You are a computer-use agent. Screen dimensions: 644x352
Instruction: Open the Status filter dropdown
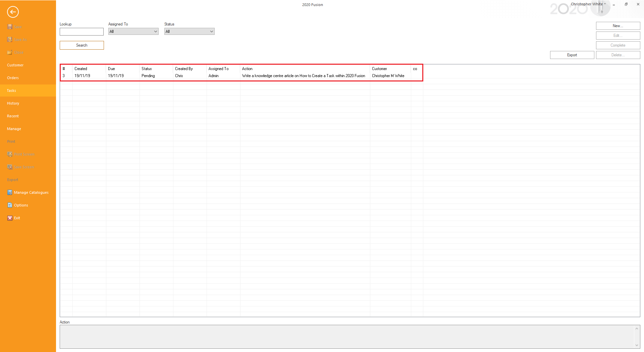pyautogui.click(x=189, y=32)
